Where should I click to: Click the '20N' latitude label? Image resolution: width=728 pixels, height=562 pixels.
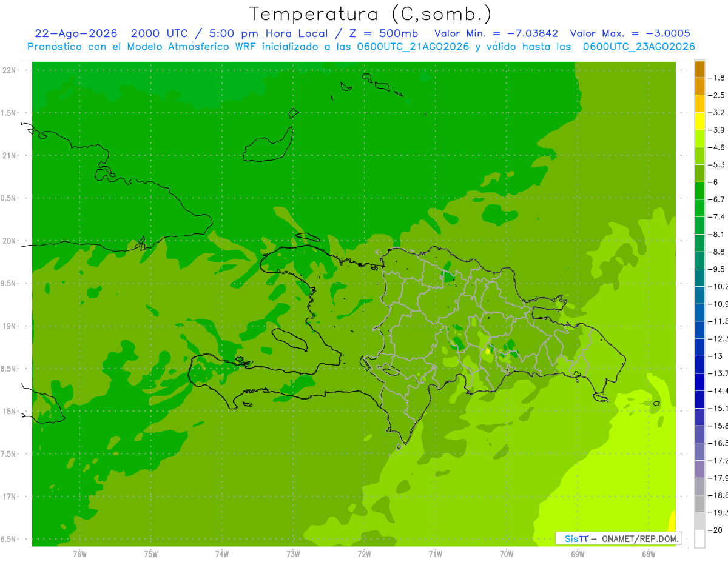(x=9, y=241)
